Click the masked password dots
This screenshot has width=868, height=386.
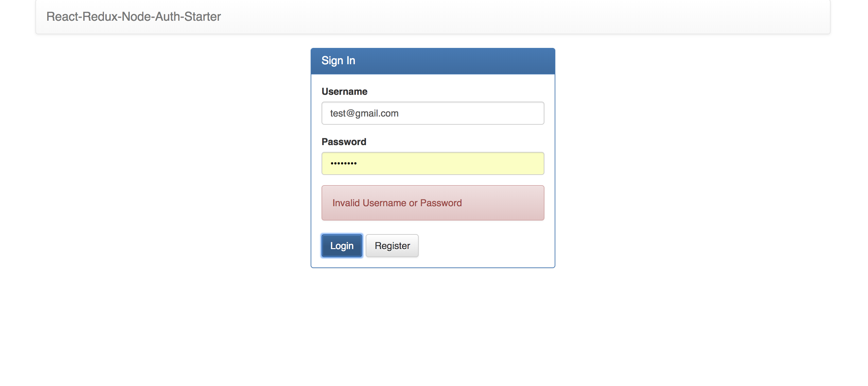(343, 163)
